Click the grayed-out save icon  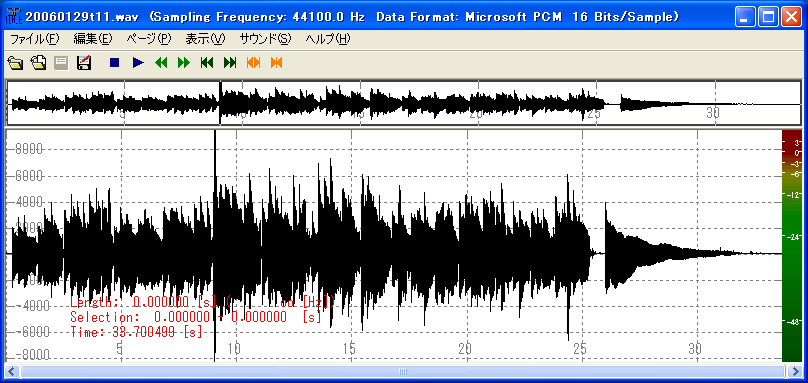pyautogui.click(x=61, y=63)
